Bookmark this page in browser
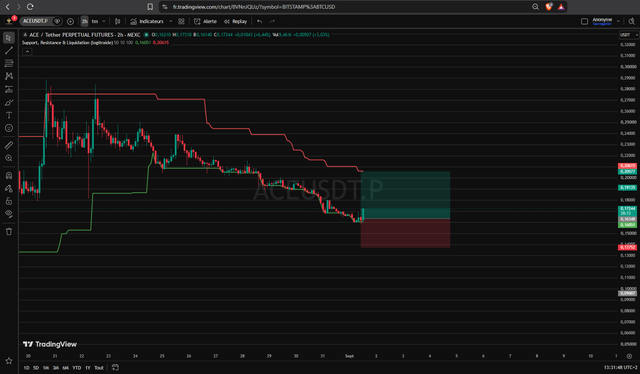This screenshot has height=374, width=640. [x=150, y=7]
